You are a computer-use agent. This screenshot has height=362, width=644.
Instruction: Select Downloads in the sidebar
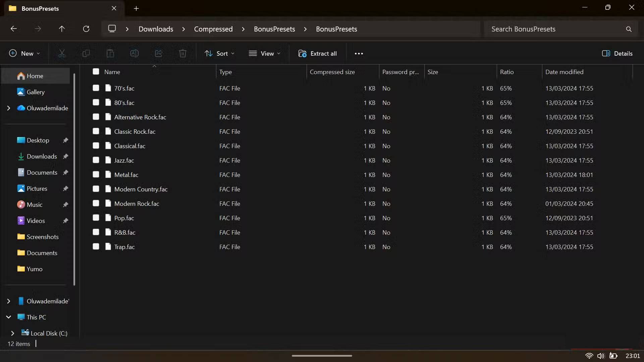42,156
